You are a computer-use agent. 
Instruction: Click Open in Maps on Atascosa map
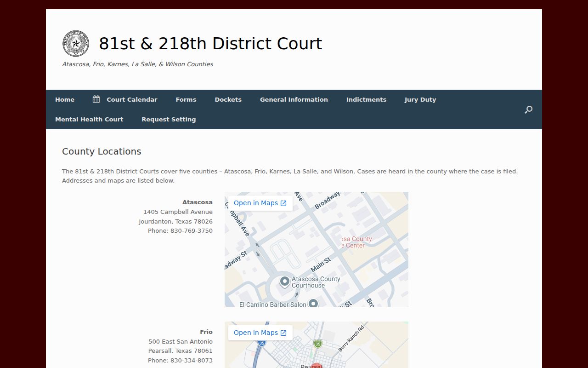(x=260, y=203)
